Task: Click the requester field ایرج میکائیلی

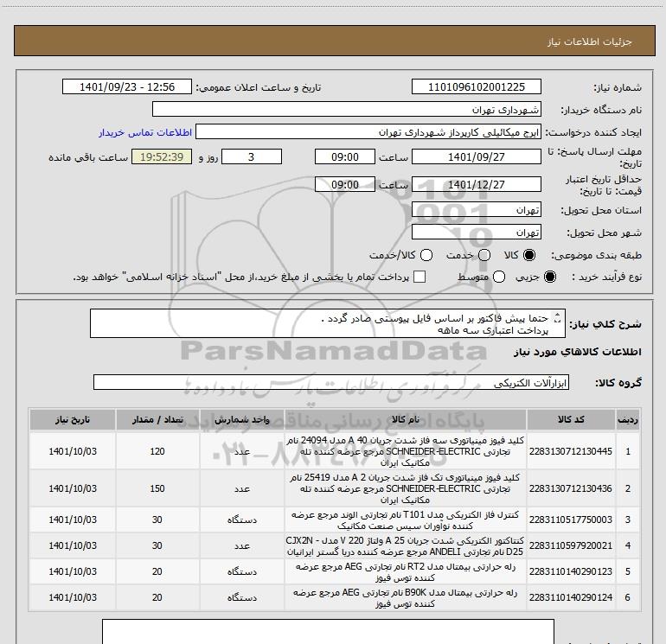Action: 368,131
